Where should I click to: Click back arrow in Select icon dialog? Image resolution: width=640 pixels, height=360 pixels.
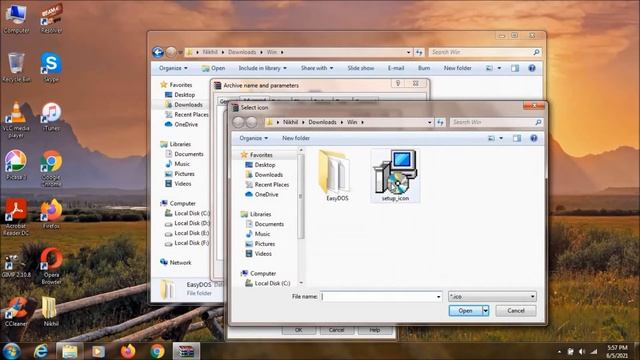[x=238, y=122]
